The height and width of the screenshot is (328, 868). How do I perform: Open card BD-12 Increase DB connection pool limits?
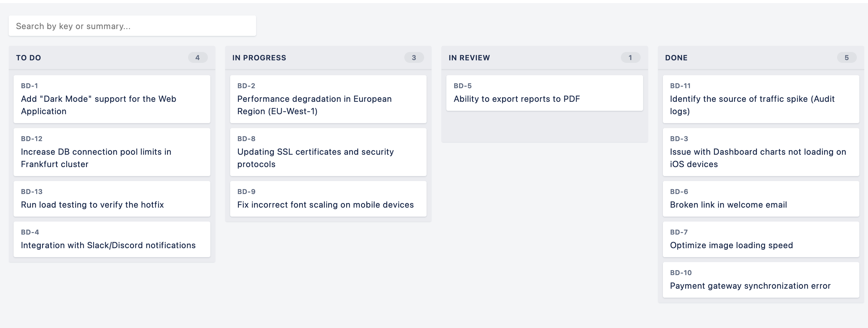112,152
